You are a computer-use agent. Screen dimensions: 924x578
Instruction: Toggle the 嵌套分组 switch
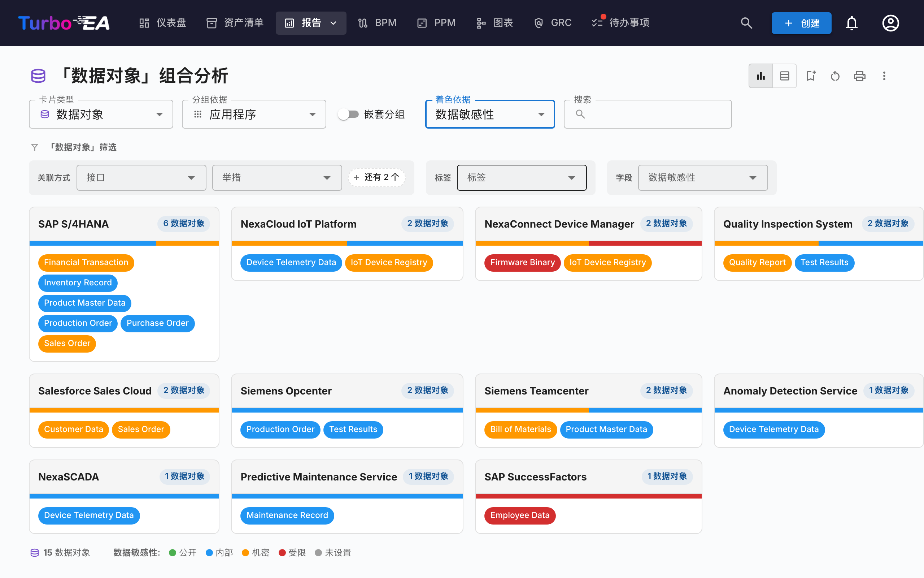click(349, 114)
